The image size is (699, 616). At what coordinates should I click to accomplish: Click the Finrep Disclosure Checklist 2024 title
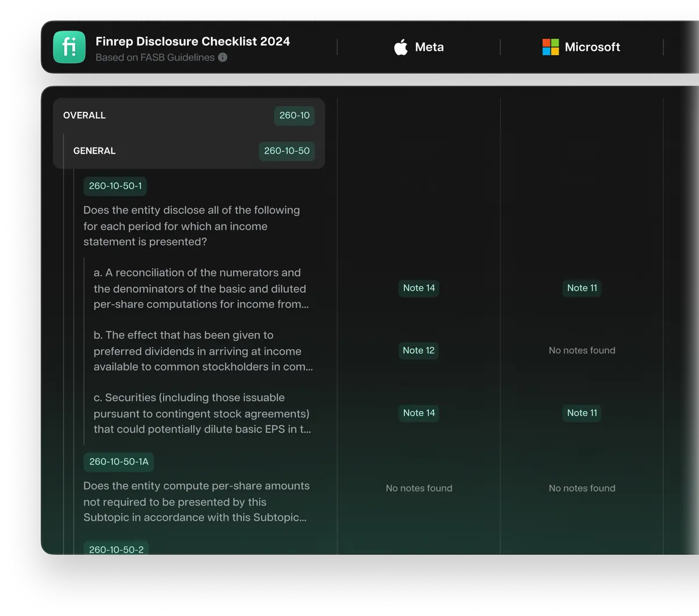(x=192, y=41)
